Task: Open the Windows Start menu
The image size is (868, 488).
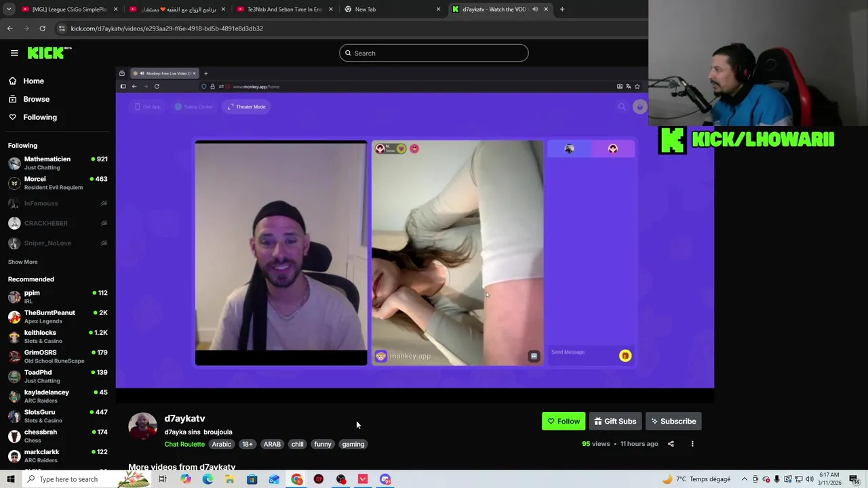Action: [x=11, y=479]
